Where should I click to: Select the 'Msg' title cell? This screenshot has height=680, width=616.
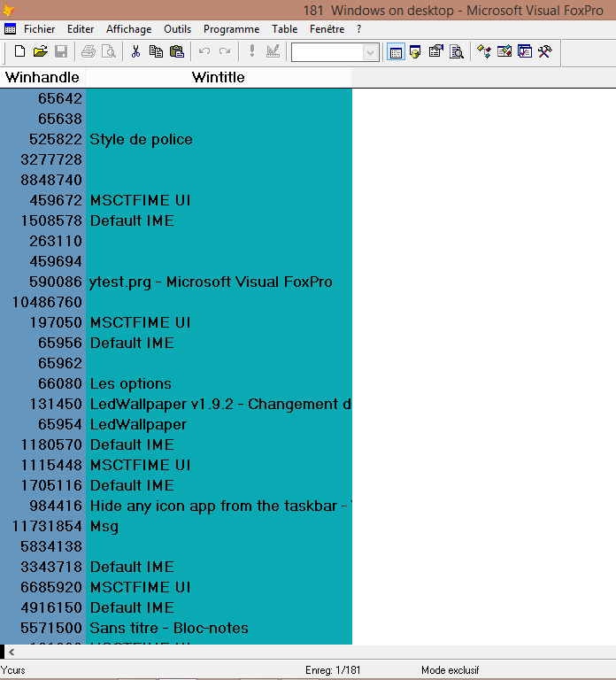(219, 527)
